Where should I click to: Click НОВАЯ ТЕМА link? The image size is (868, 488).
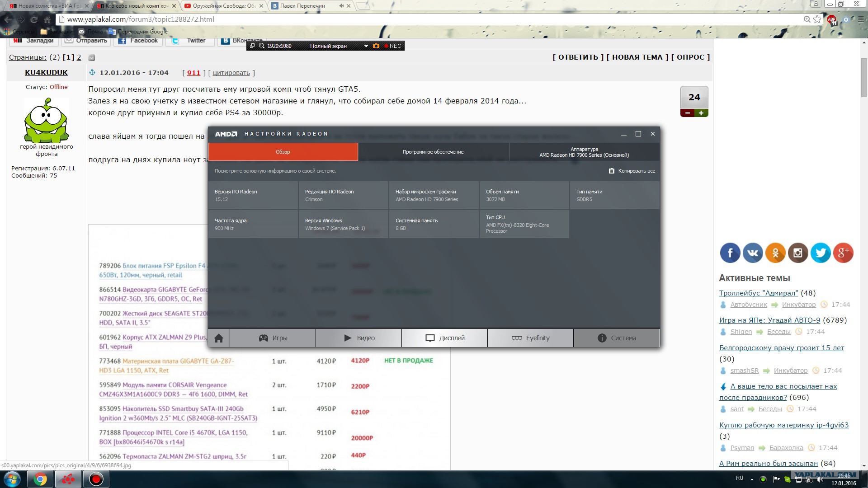coord(637,57)
